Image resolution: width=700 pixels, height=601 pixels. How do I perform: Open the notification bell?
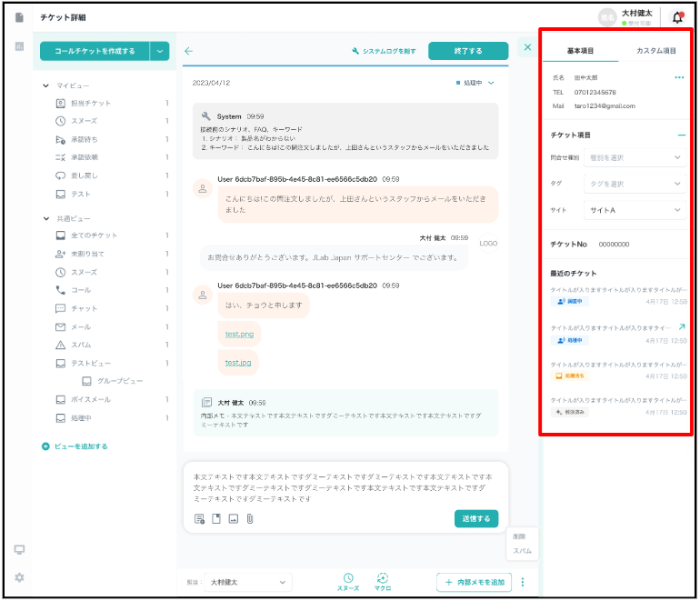click(677, 17)
